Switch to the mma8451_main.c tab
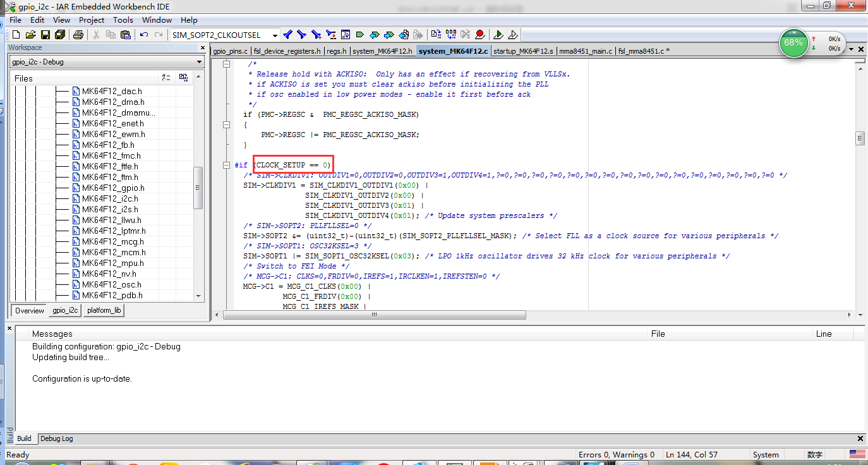Screen dimensions: 868x465 tap(586, 51)
